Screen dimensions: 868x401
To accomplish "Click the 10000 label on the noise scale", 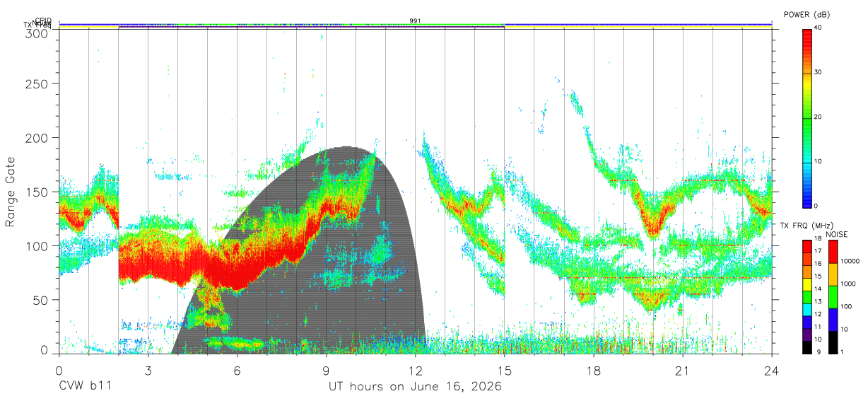I will 849,262.
